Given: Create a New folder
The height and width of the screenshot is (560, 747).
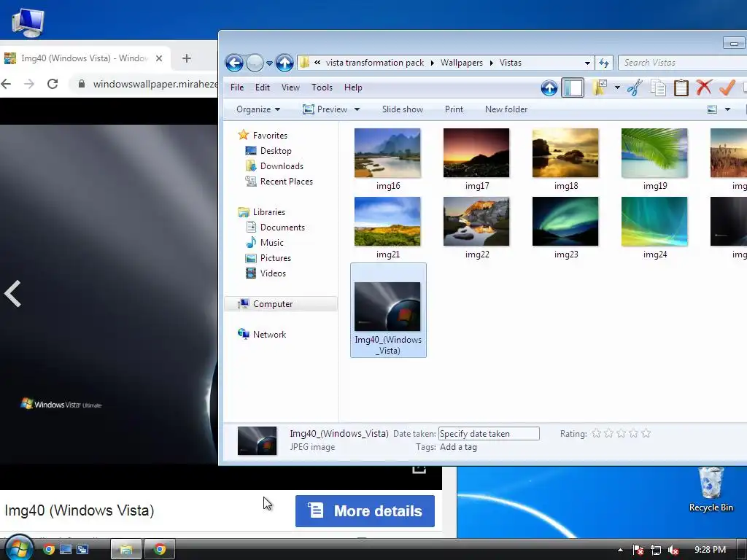Looking at the screenshot, I should (x=506, y=109).
